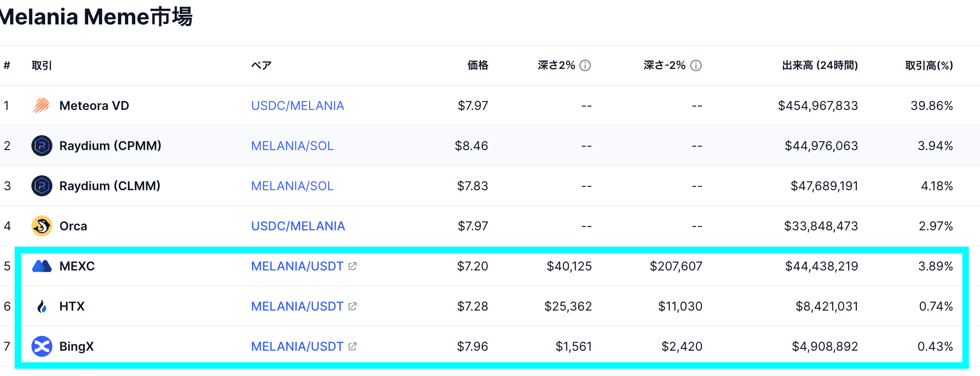Click the Meteora VD exchange logo

click(41, 106)
